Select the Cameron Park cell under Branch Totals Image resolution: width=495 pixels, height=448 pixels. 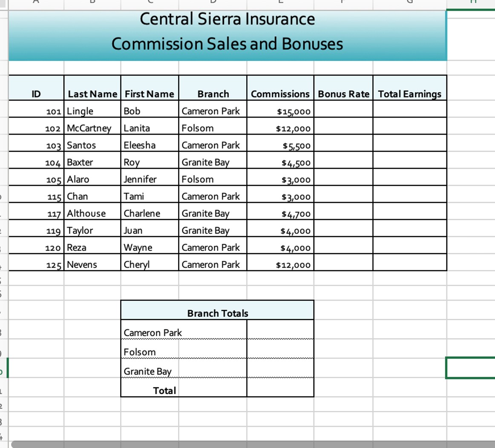click(x=183, y=332)
